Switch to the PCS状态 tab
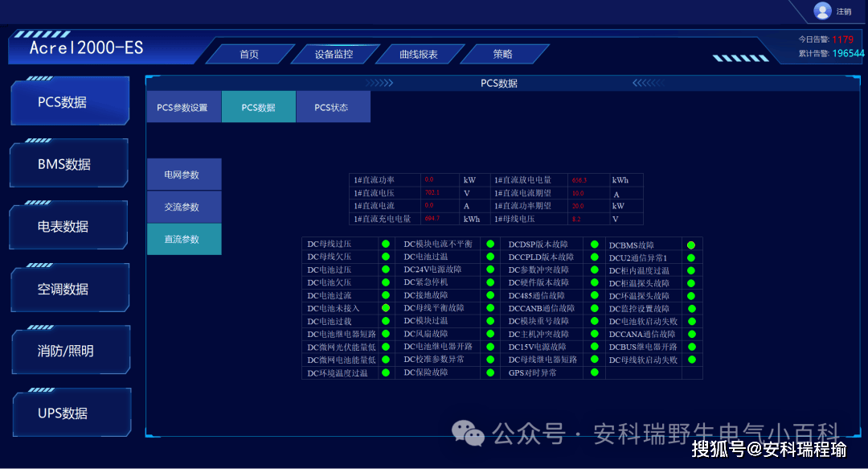This screenshot has height=469, width=868. (334, 107)
